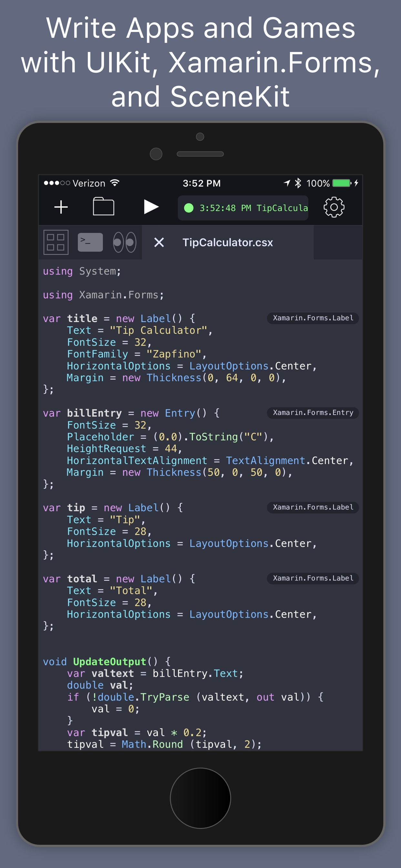The width and height of the screenshot is (401, 868).
Task: Open settings with the gear icon
Action: tap(334, 207)
